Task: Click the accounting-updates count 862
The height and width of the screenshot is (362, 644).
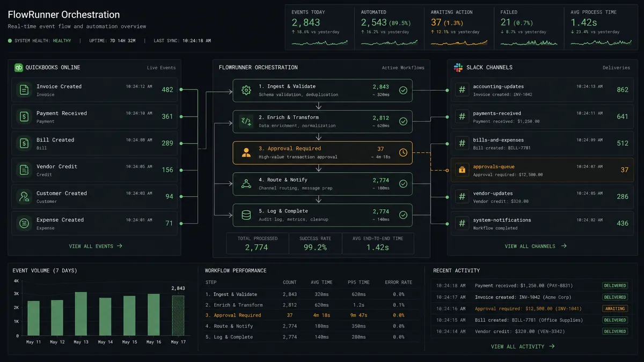Action: 623,90
